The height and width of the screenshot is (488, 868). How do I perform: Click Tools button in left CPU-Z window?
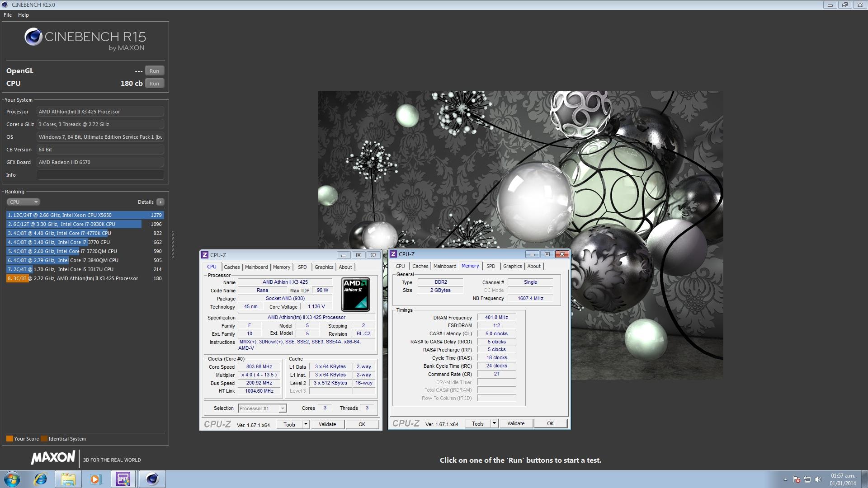tap(289, 424)
